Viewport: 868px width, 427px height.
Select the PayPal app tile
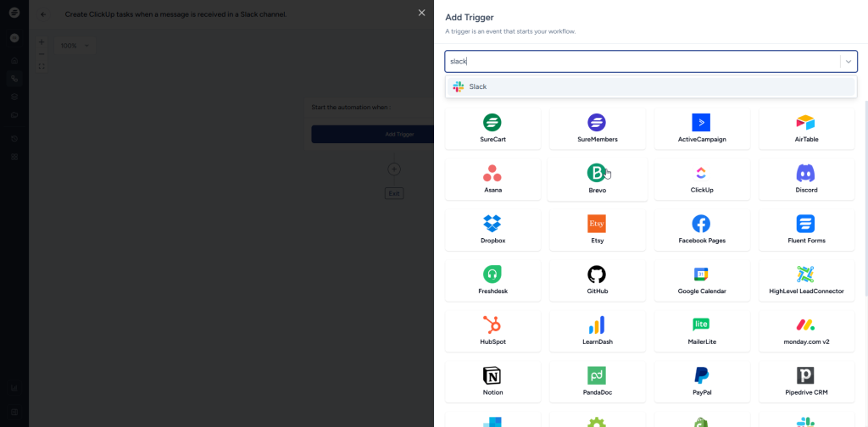tap(701, 375)
